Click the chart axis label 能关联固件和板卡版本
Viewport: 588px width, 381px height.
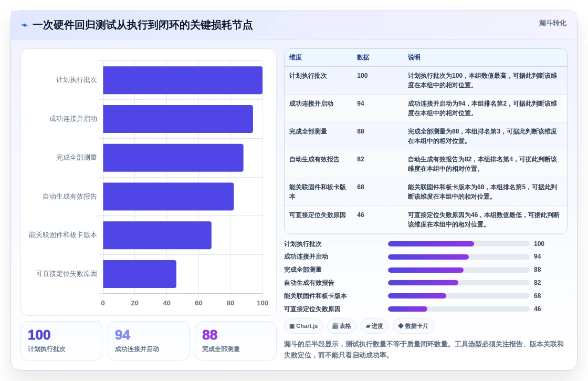click(63, 235)
